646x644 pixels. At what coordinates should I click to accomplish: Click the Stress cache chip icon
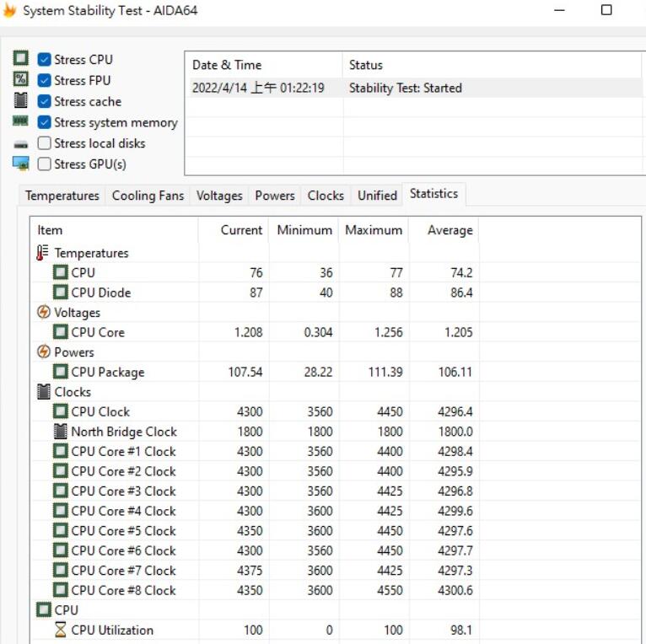[20, 100]
